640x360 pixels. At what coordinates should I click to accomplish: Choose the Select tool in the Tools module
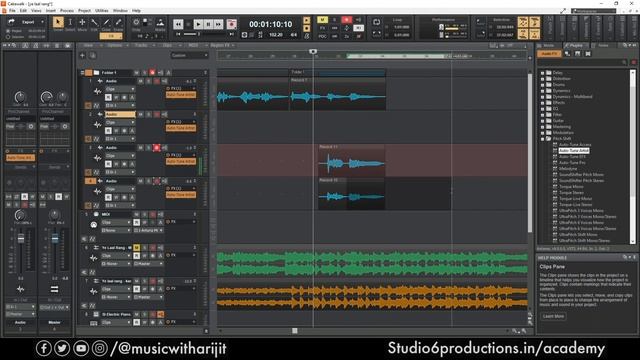70,22
